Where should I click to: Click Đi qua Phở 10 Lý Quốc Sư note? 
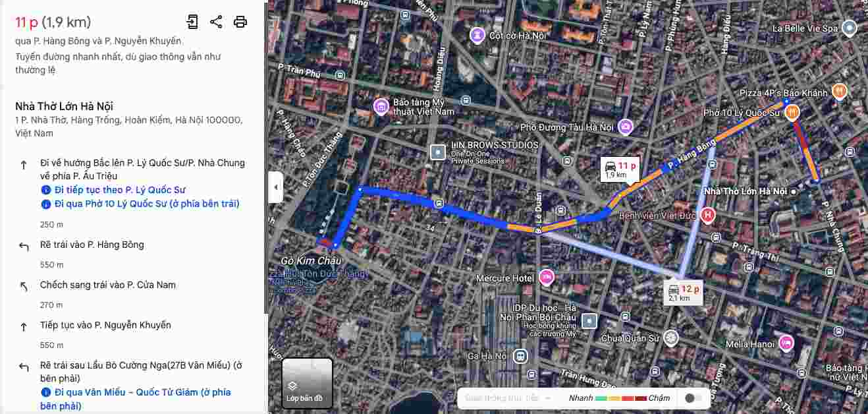(x=147, y=204)
